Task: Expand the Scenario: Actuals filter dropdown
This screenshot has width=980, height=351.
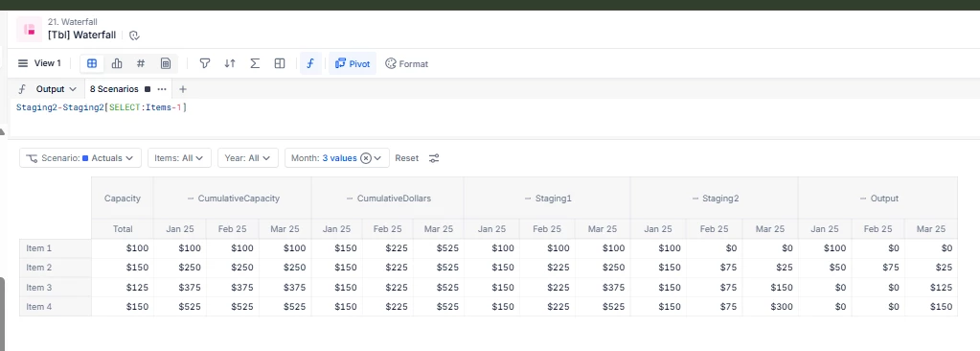Action: pos(80,157)
